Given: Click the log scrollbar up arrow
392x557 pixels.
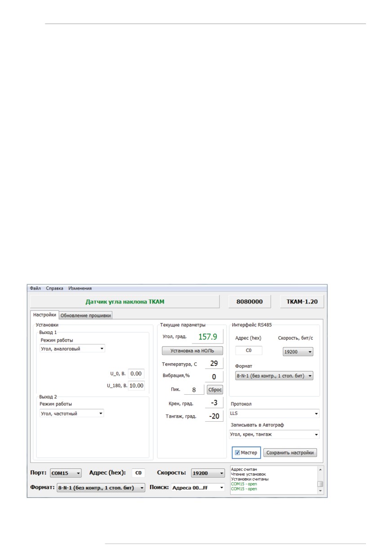Looking at the screenshot, I should point(320,469).
